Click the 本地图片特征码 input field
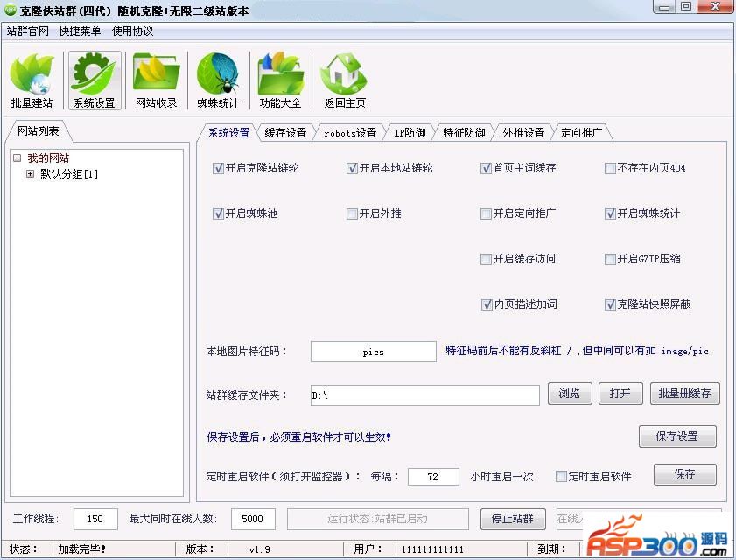This screenshot has height=560, width=736. pyautogui.click(x=373, y=352)
